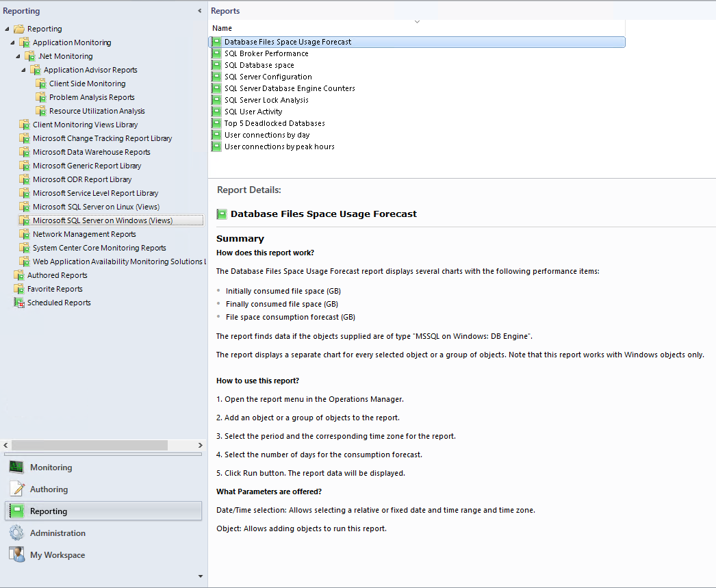Click the Network Management Reports folder icon

point(25,234)
